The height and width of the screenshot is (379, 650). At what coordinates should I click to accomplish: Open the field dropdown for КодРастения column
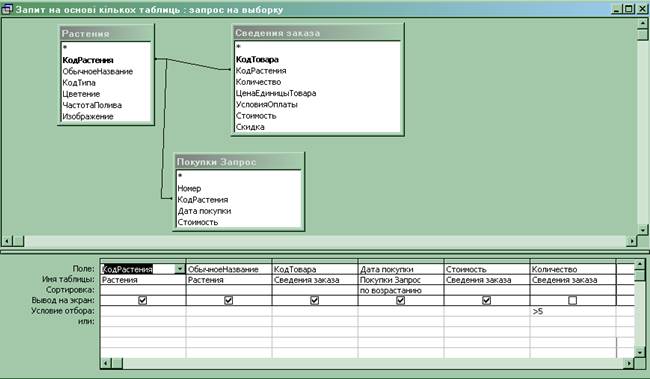[179, 269]
